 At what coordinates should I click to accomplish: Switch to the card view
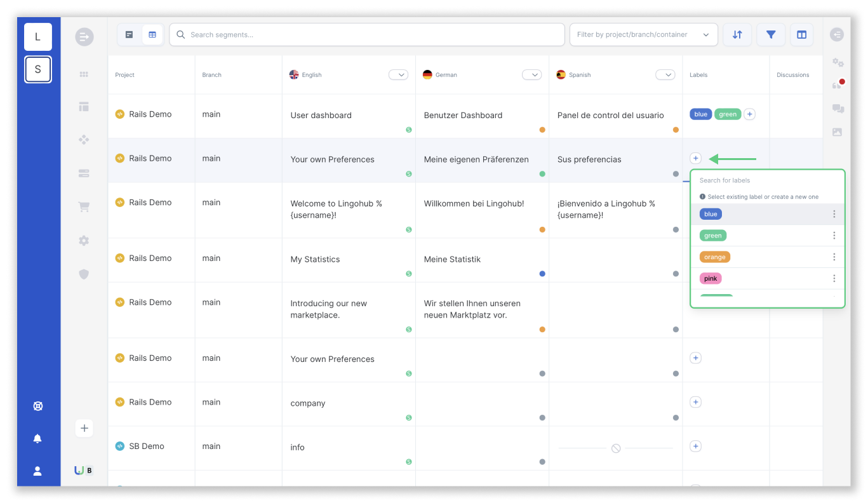130,35
